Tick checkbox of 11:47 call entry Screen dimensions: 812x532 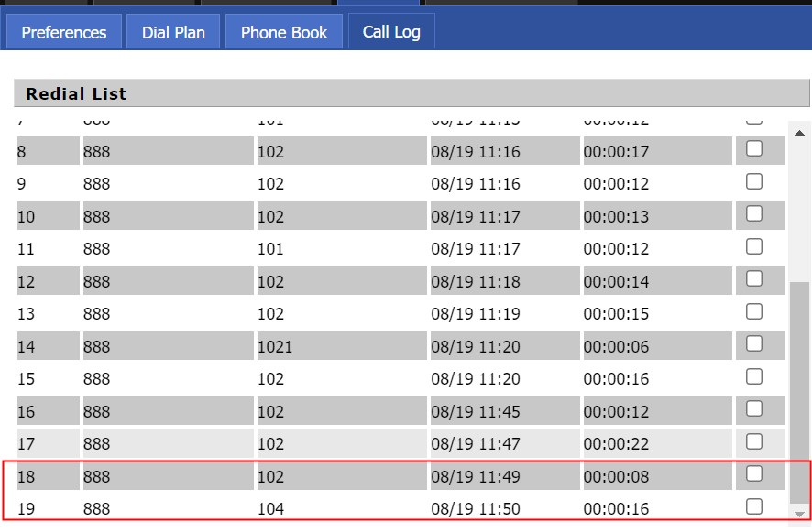click(x=754, y=441)
